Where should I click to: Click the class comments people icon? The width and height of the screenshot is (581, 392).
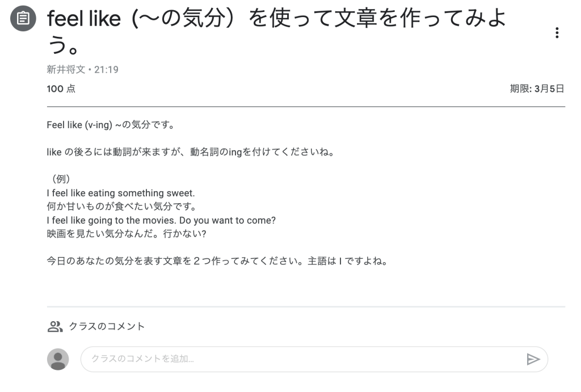pos(54,326)
